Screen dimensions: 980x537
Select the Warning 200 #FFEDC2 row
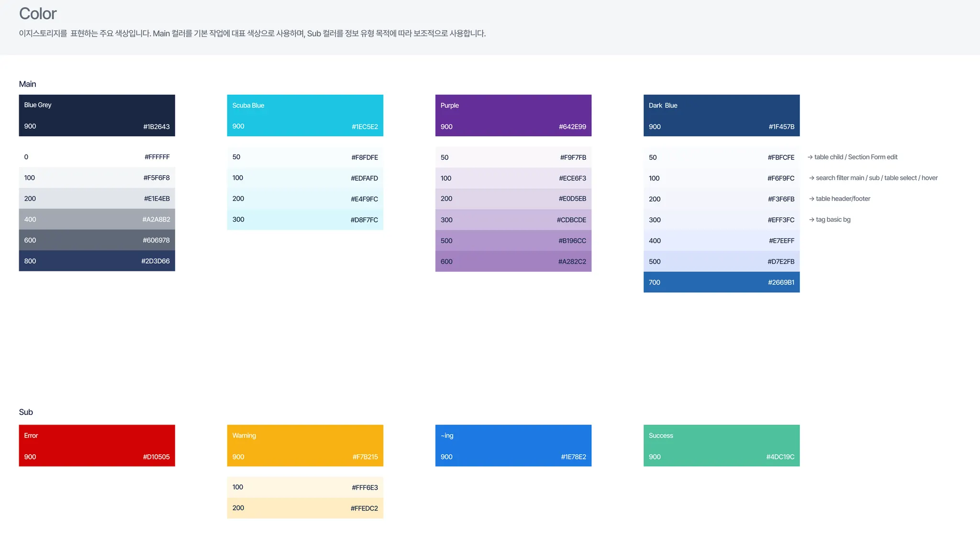(x=305, y=508)
